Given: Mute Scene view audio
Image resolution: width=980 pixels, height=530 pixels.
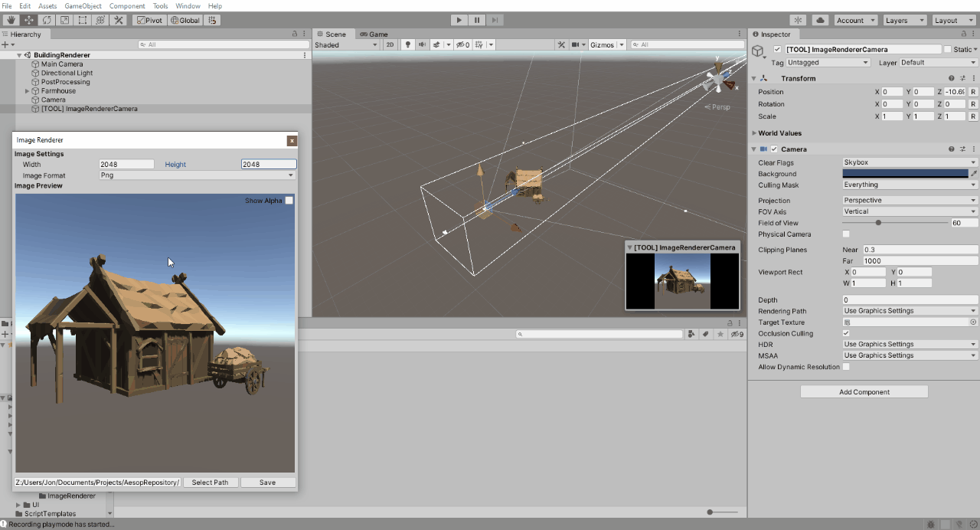Looking at the screenshot, I should click(x=421, y=44).
